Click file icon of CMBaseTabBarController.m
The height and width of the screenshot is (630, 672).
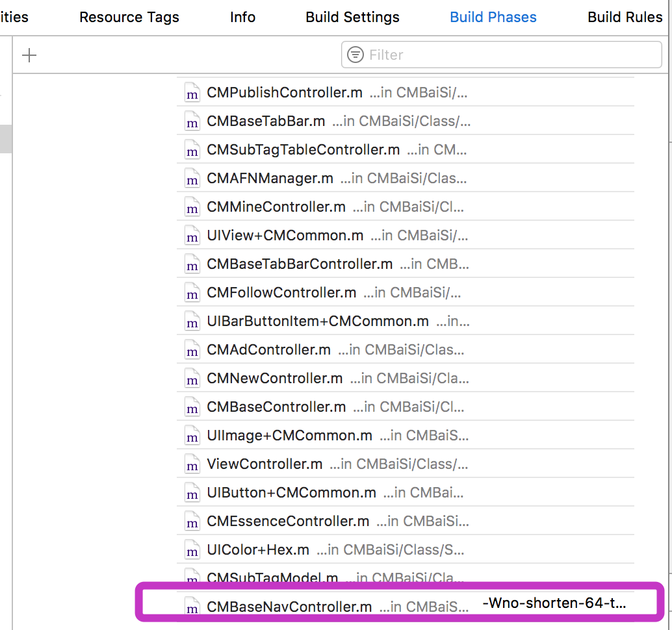click(192, 264)
